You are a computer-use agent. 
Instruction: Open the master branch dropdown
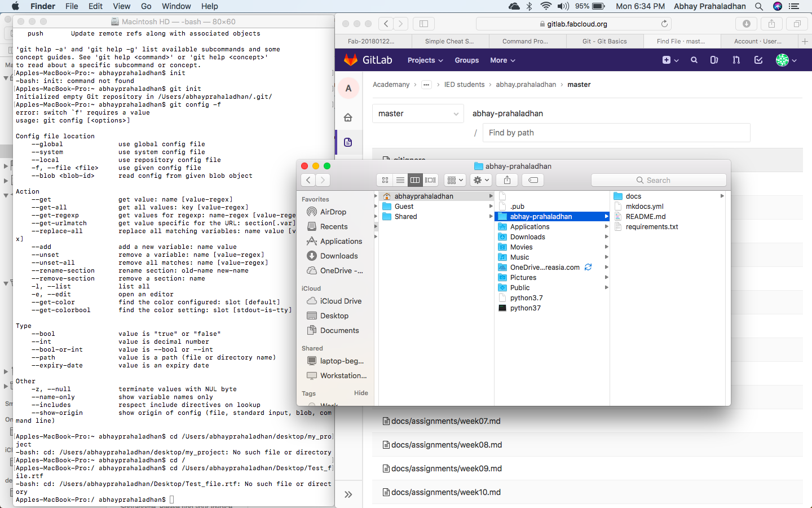tap(418, 113)
